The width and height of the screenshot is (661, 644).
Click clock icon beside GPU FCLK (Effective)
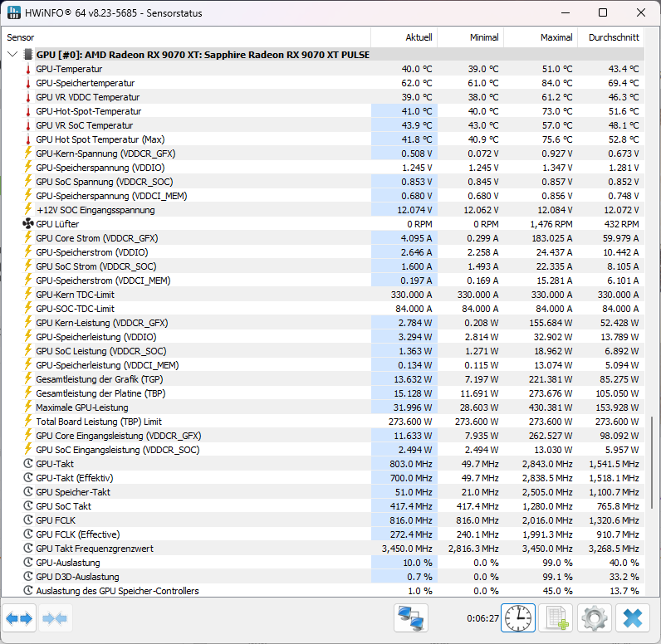[x=28, y=534]
